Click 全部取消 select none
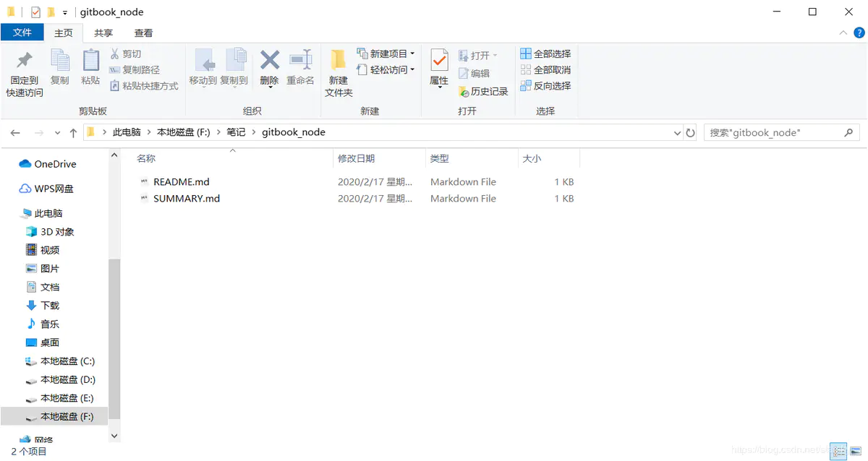 point(545,70)
